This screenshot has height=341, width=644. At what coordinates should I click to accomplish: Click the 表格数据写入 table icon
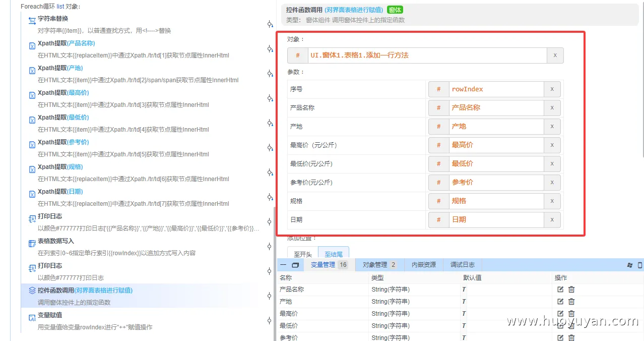32,243
